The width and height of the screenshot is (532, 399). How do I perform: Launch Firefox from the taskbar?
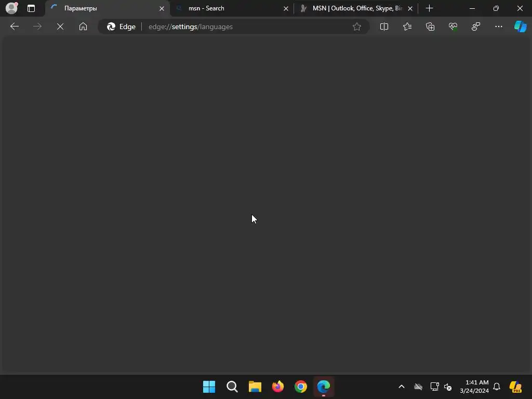[278, 387]
